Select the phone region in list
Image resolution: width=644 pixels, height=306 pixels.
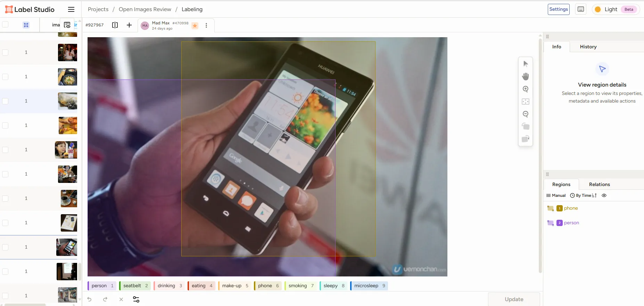pos(593,208)
